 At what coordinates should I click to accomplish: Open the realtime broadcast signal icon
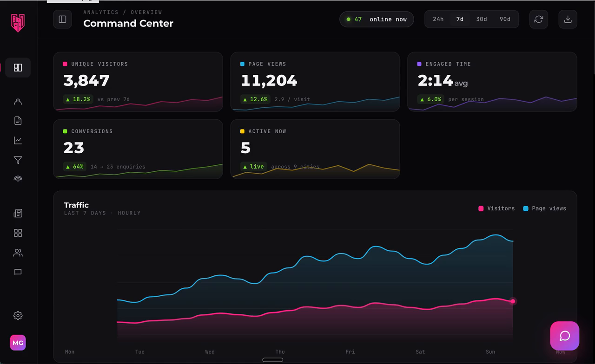pos(18,179)
